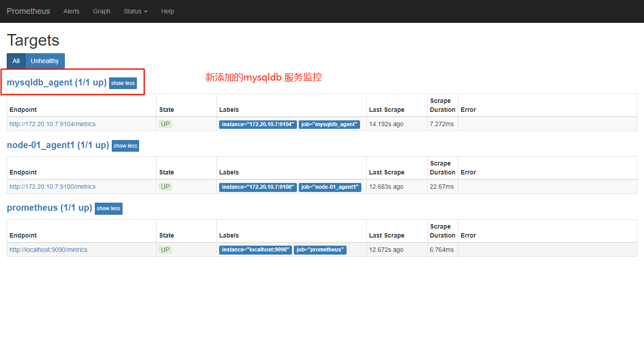Select the 14.192s ago last scrape value

point(386,124)
